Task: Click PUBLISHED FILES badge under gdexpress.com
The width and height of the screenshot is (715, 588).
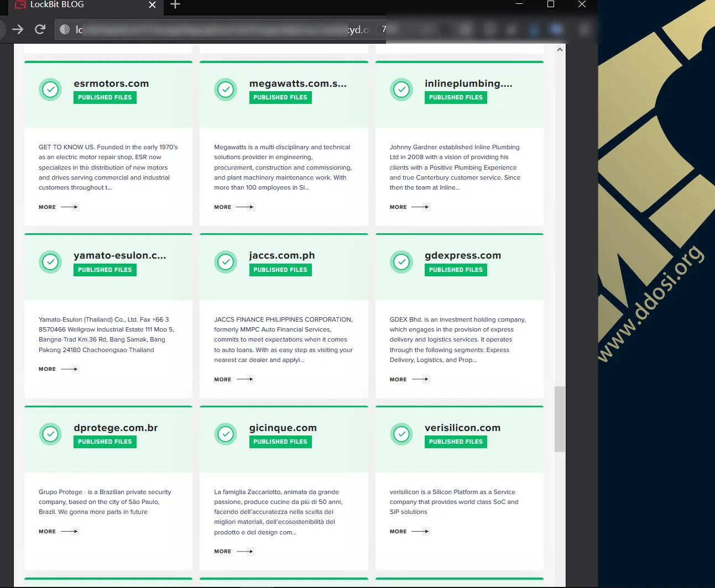Action: (x=456, y=270)
